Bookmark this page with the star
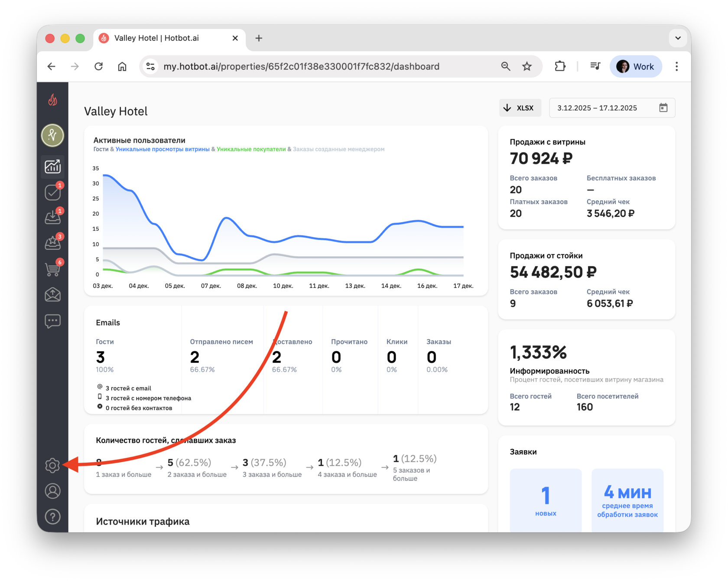728x581 pixels. click(526, 66)
